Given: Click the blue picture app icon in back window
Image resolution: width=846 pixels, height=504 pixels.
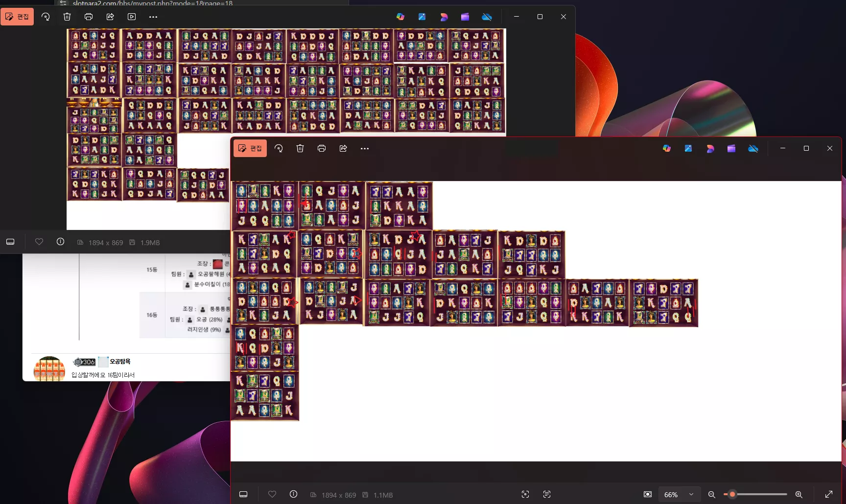Looking at the screenshot, I should pyautogui.click(x=422, y=17).
